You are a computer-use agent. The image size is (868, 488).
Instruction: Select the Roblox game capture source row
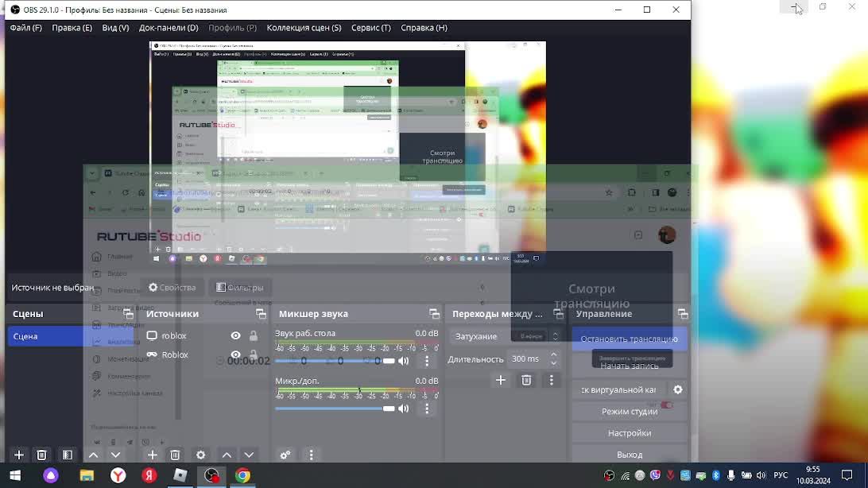[x=202, y=354]
